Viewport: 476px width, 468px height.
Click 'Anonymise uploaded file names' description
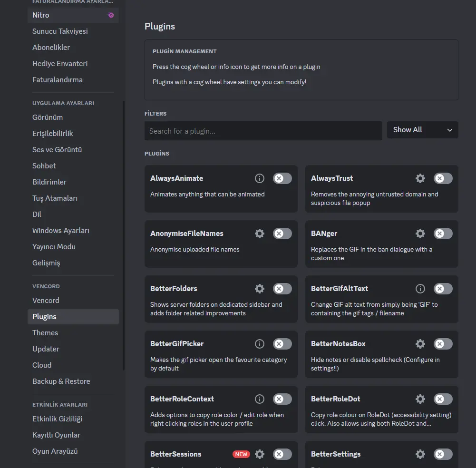pos(194,249)
